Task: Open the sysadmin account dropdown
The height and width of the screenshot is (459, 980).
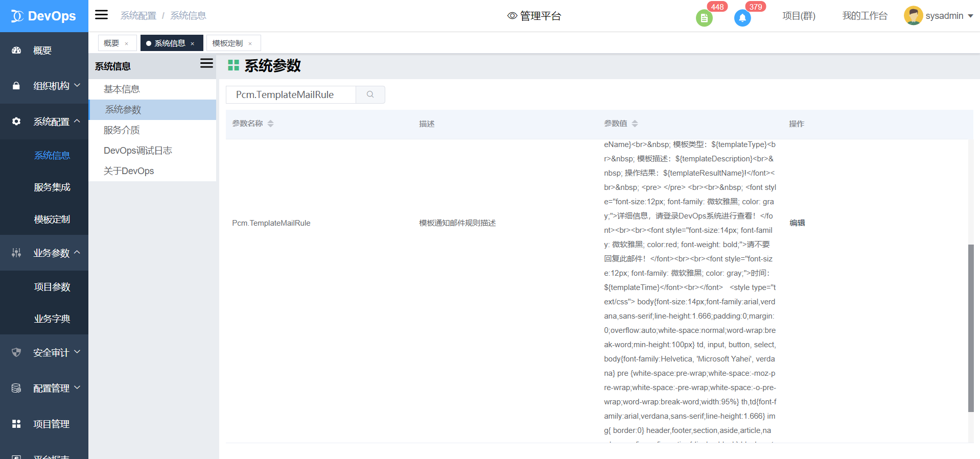Action: [970, 16]
